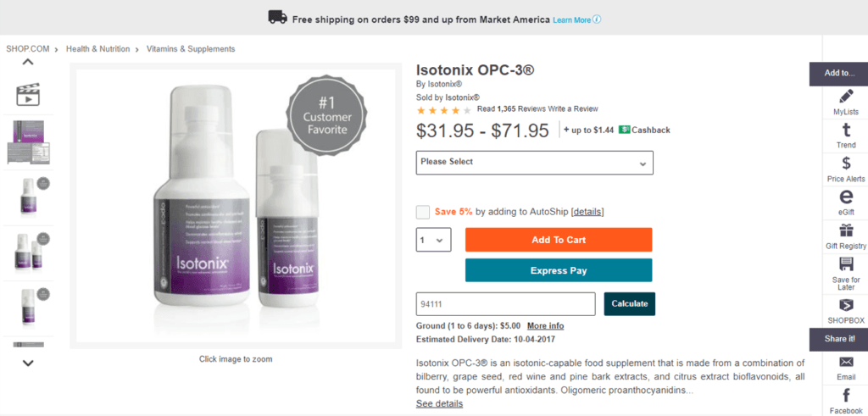This screenshot has height=416, width=868.
Task: Open the Please Select size dropdown
Action: pos(534,163)
